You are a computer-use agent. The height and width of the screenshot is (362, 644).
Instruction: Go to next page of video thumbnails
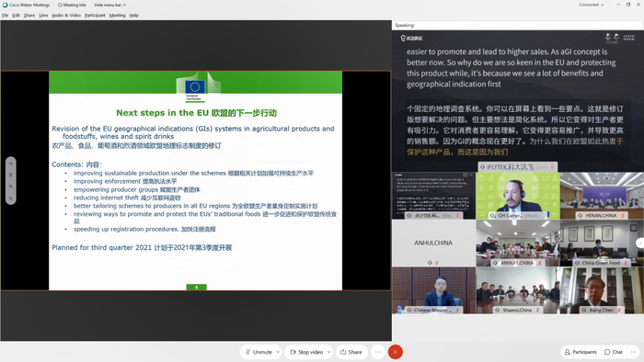[639, 243]
